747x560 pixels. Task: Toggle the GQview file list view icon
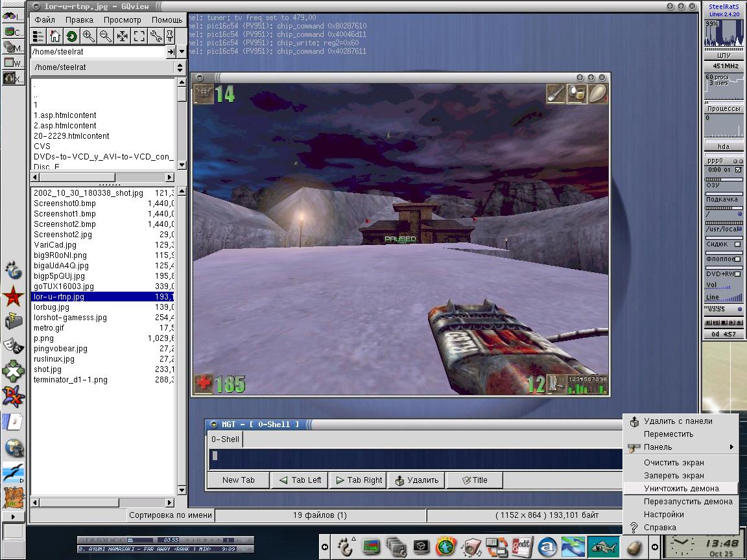pyautogui.click(x=39, y=36)
